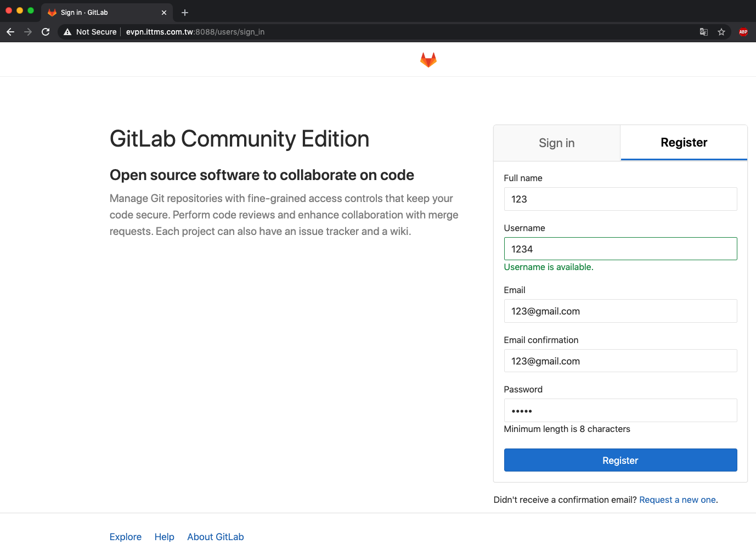Close the Sign in · GitLab tab

tap(164, 13)
